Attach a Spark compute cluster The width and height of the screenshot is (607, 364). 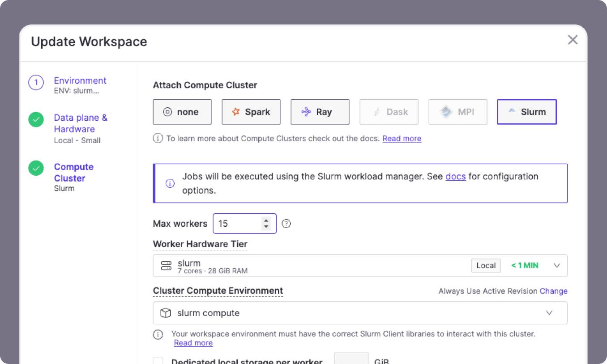[251, 112]
